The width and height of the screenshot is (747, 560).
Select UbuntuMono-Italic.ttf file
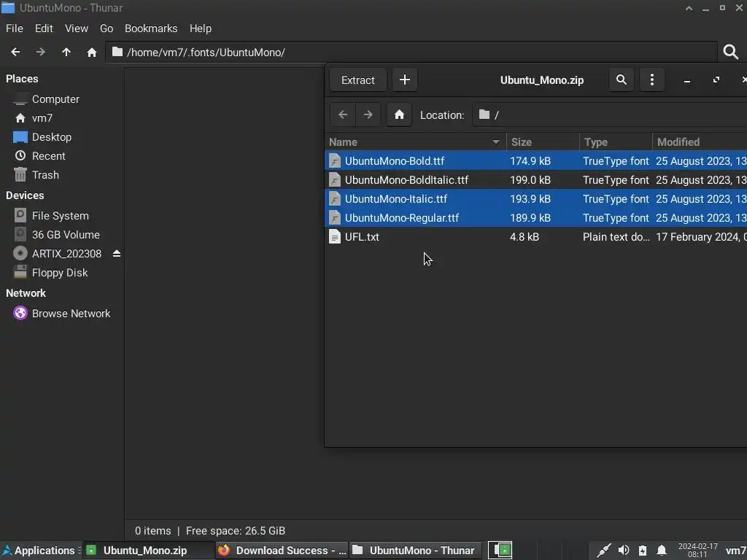(535, 199)
